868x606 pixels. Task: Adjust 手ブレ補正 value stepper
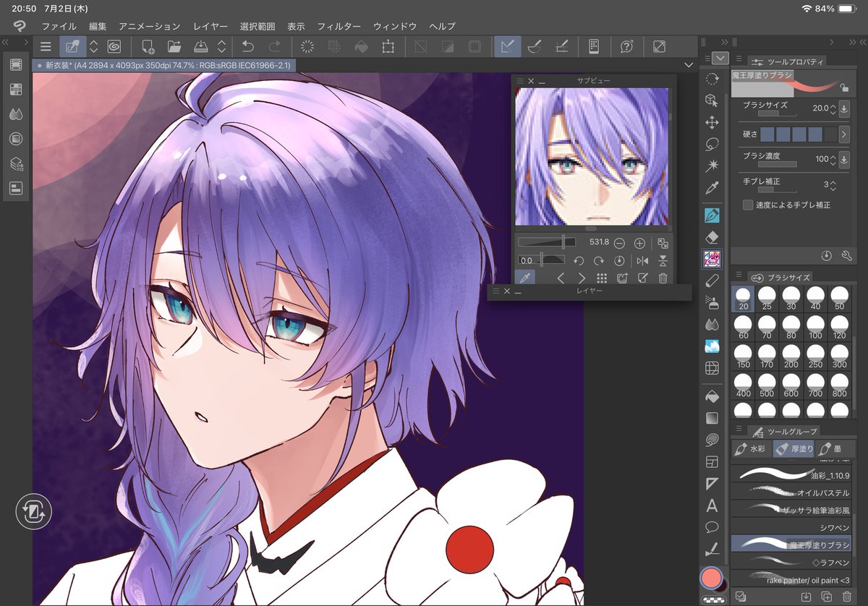(833, 184)
